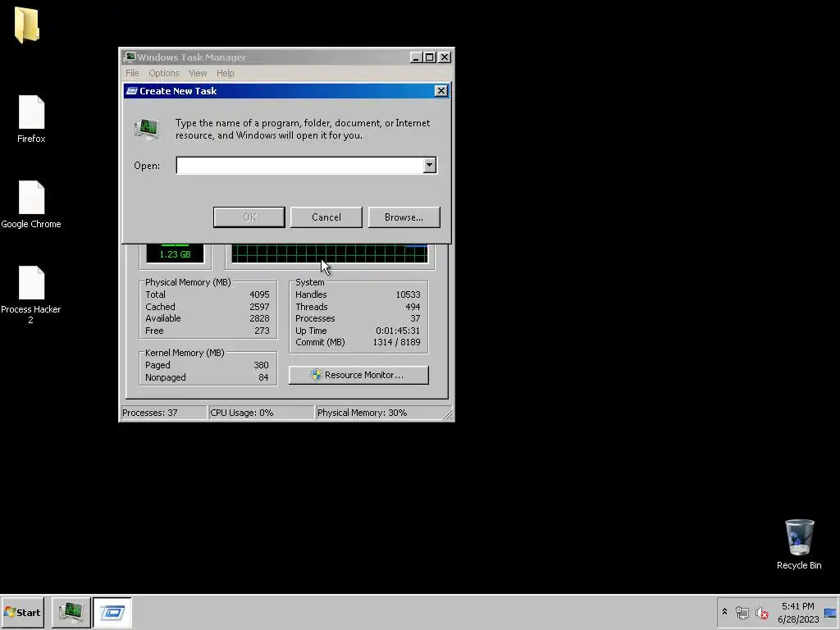
Task: Click the Handles value 10533
Action: point(409,294)
